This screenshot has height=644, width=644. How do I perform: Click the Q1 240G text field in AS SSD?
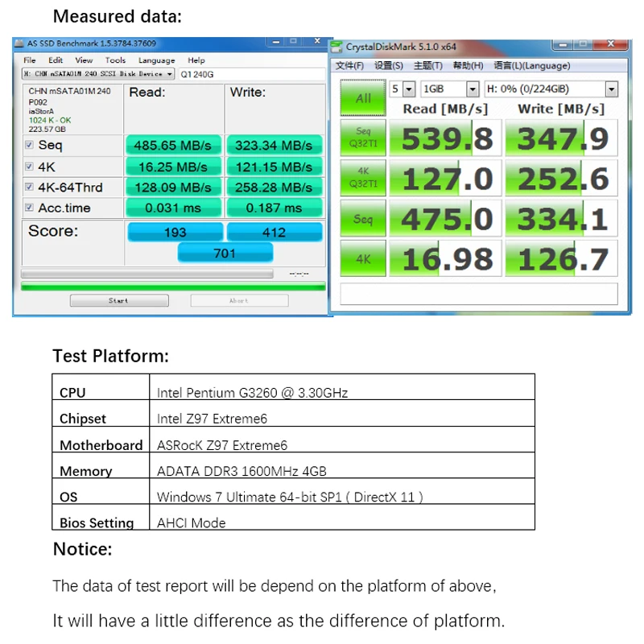point(252,74)
